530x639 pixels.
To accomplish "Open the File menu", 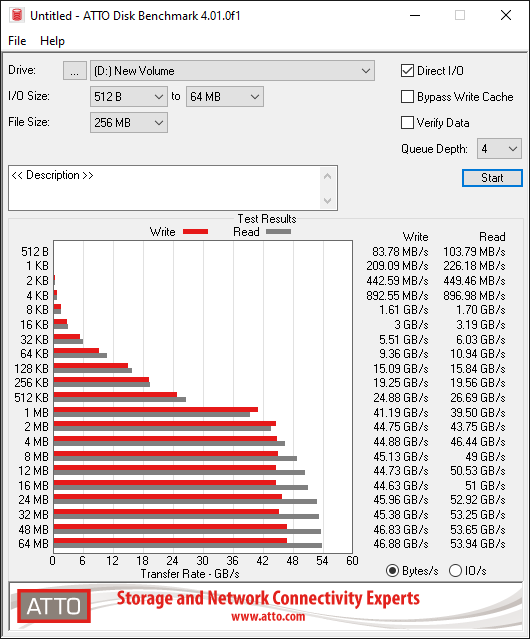I will (17, 41).
